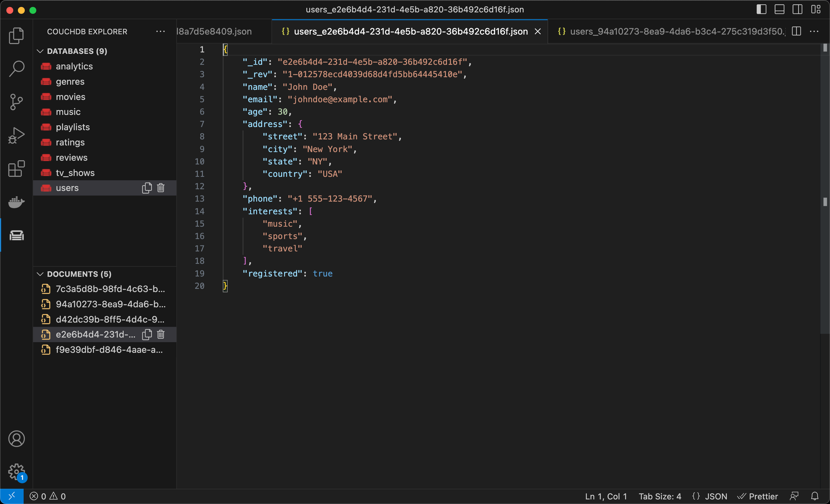Click Tab Size: 4 in status bar
The height and width of the screenshot is (504, 830).
click(660, 496)
